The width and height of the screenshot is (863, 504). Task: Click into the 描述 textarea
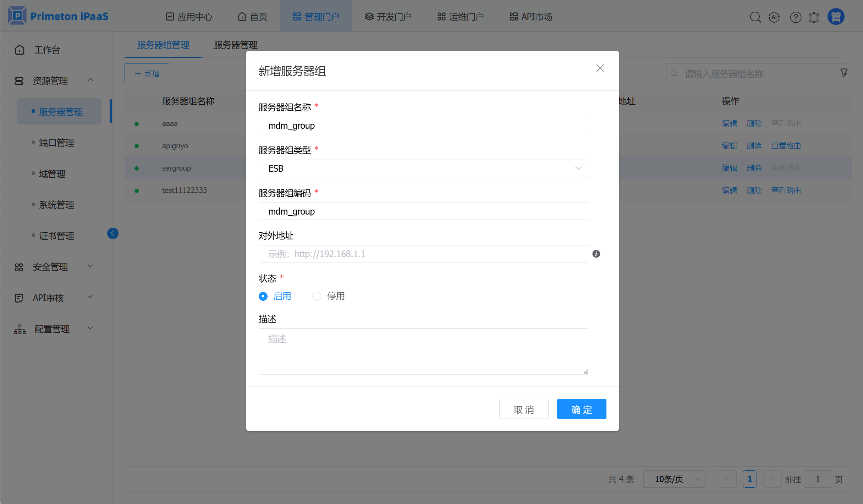(423, 351)
